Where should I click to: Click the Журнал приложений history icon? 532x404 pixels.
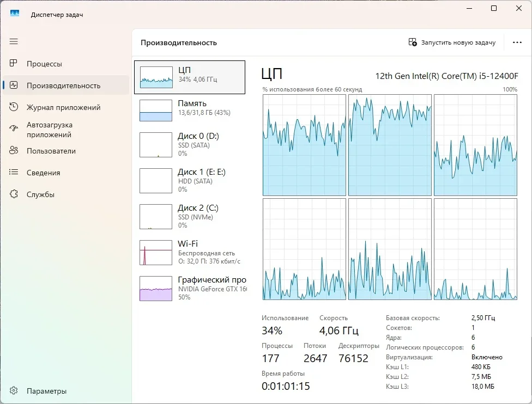pyautogui.click(x=14, y=107)
